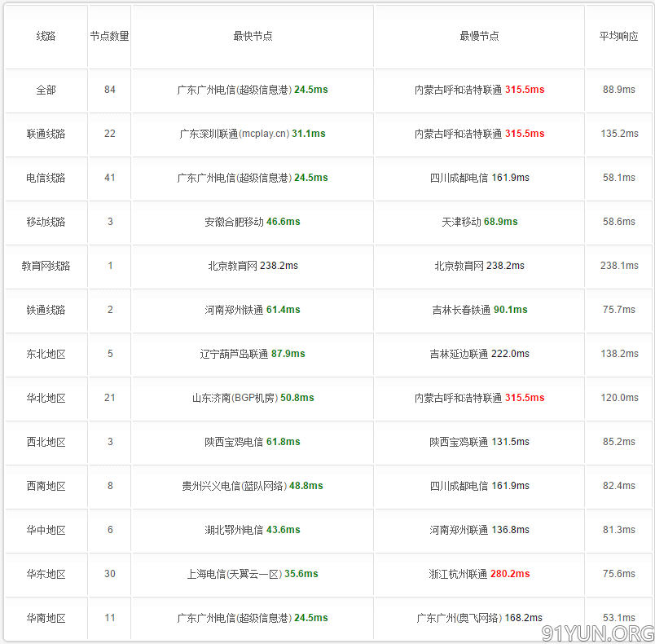The width and height of the screenshot is (655, 644).
Task: Click node count 8 in 西南地区 row
Action: tap(110, 486)
